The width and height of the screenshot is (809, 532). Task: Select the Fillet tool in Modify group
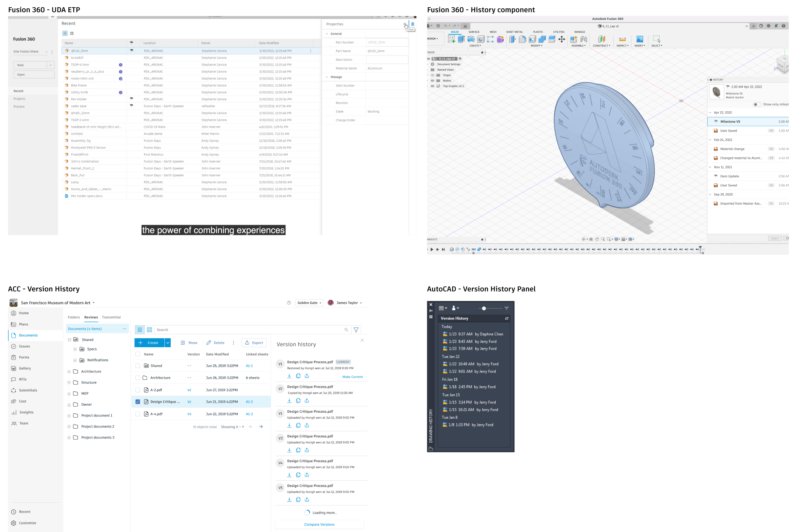(522, 39)
